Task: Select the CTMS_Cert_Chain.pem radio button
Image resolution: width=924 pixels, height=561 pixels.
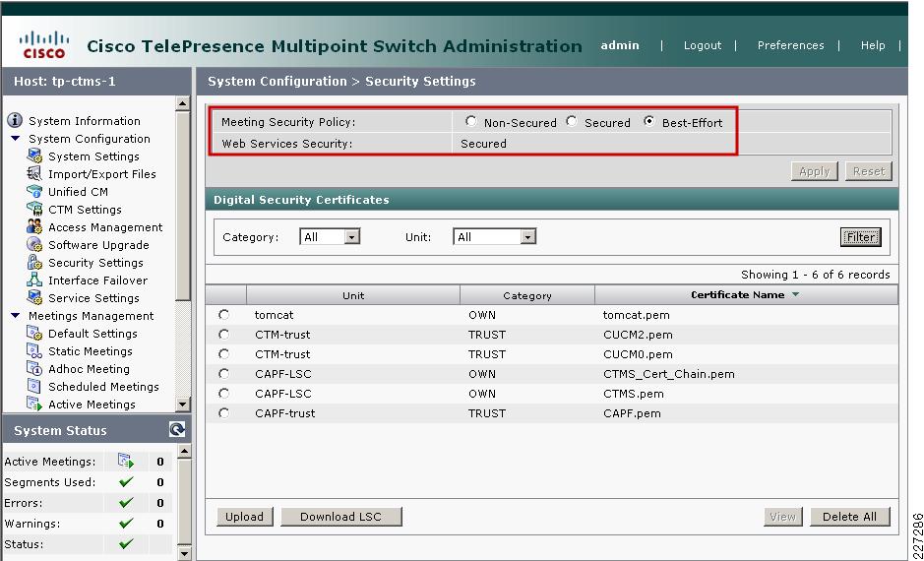Action: pyautogui.click(x=224, y=374)
